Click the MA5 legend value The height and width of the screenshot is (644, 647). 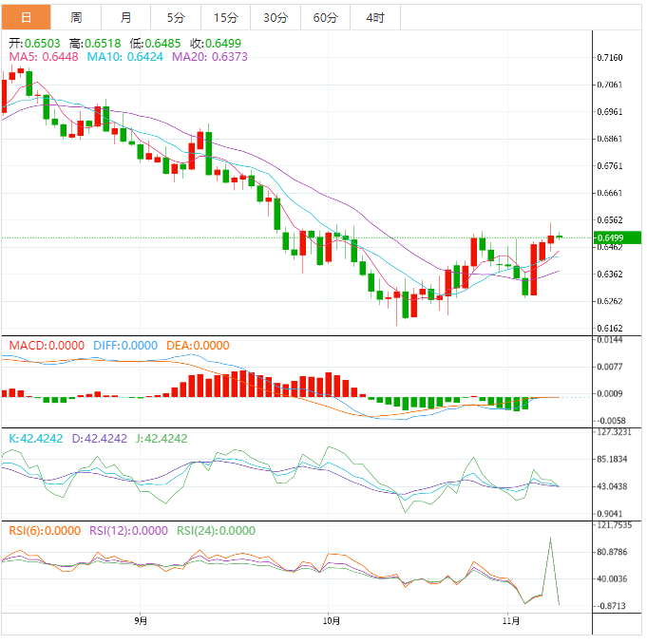point(44,57)
